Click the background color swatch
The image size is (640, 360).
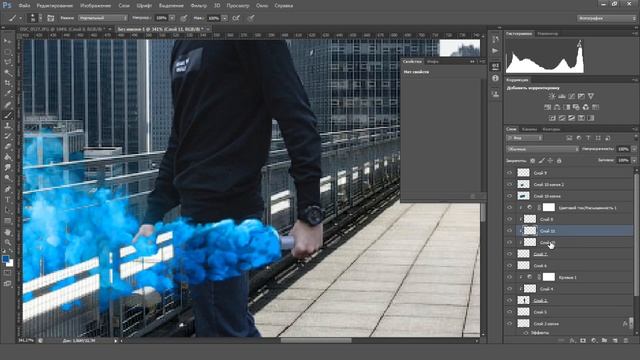(11, 264)
